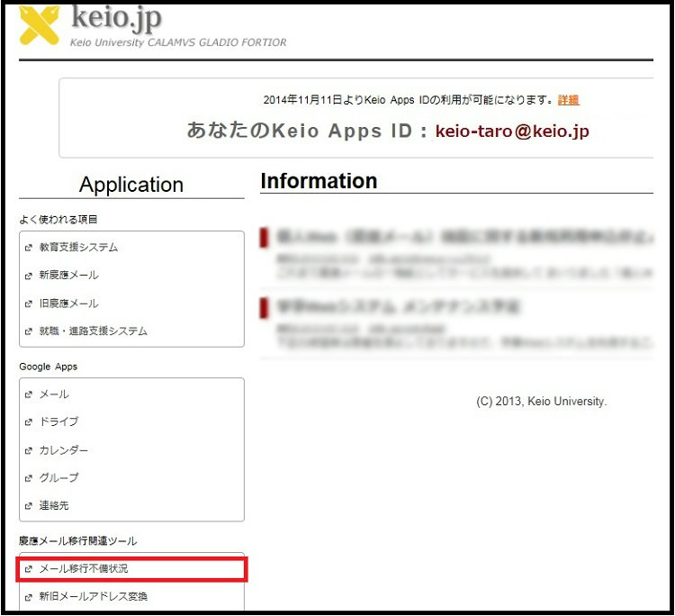Open 就職・進路支援システム link
The width and height of the screenshot is (675, 616).
point(93,331)
